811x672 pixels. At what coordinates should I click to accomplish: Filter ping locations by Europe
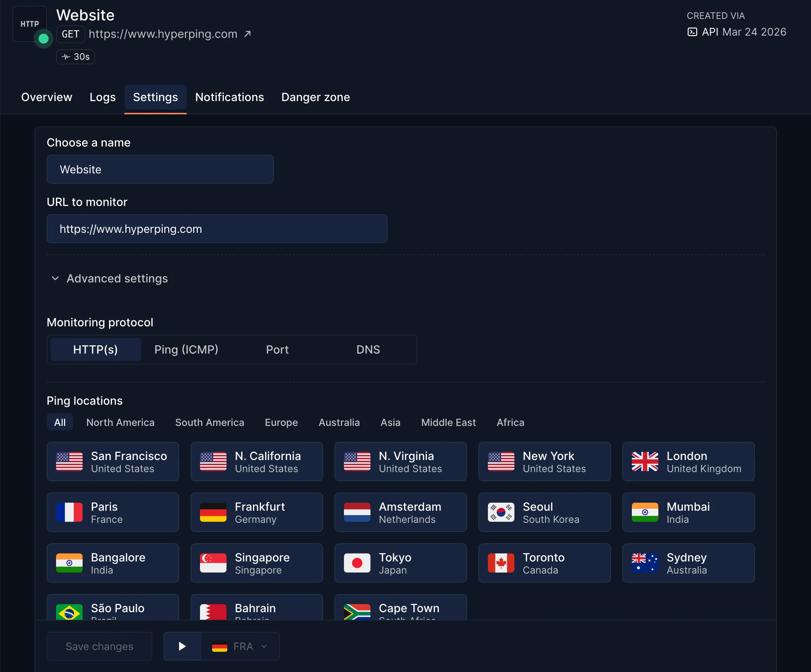(x=281, y=422)
